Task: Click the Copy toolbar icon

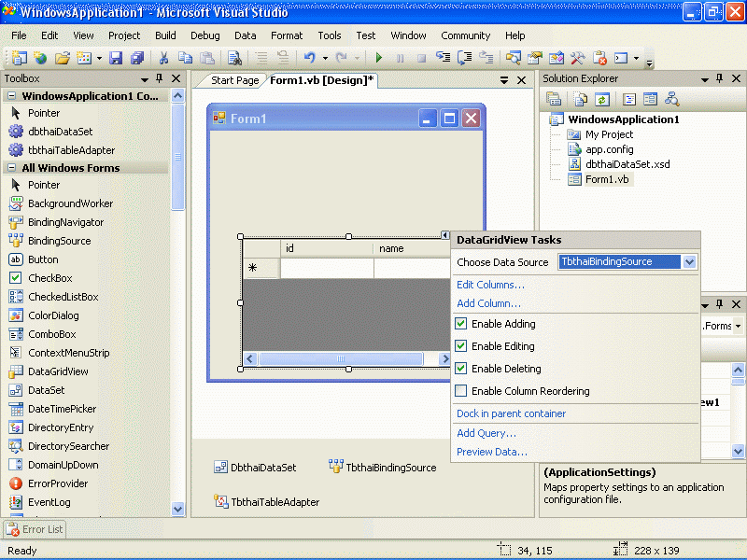Action: (185, 58)
